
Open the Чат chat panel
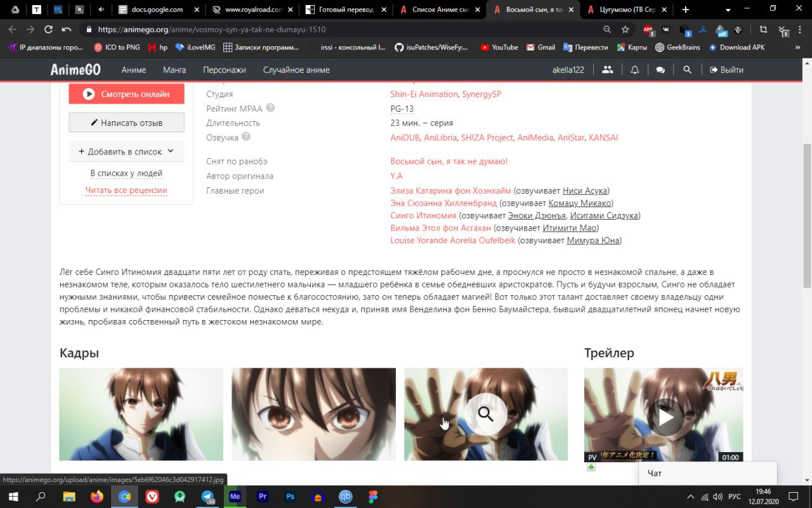pyautogui.click(x=707, y=473)
